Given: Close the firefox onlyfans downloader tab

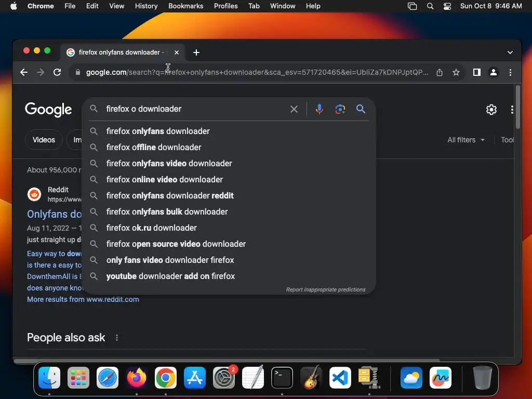Looking at the screenshot, I should [x=177, y=52].
